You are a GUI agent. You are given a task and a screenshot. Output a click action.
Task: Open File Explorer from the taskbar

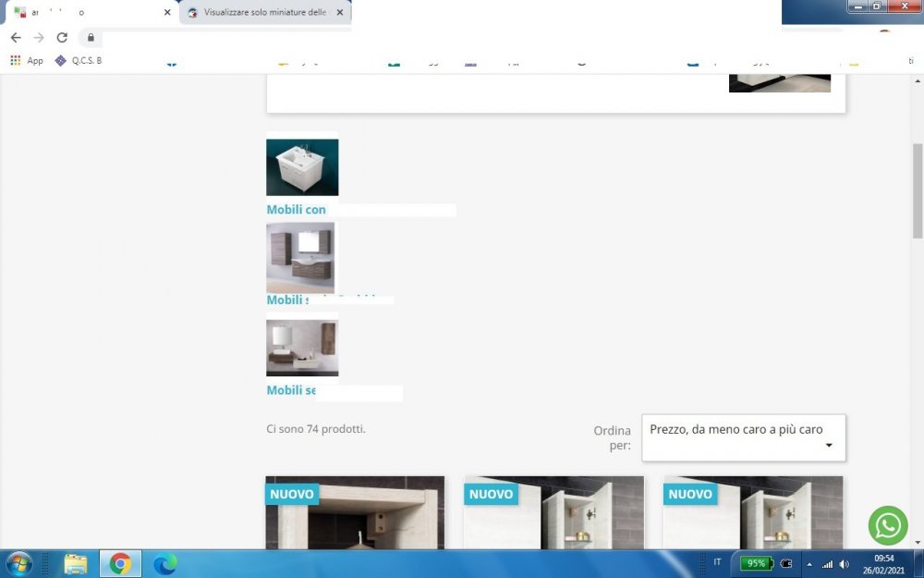(x=76, y=564)
